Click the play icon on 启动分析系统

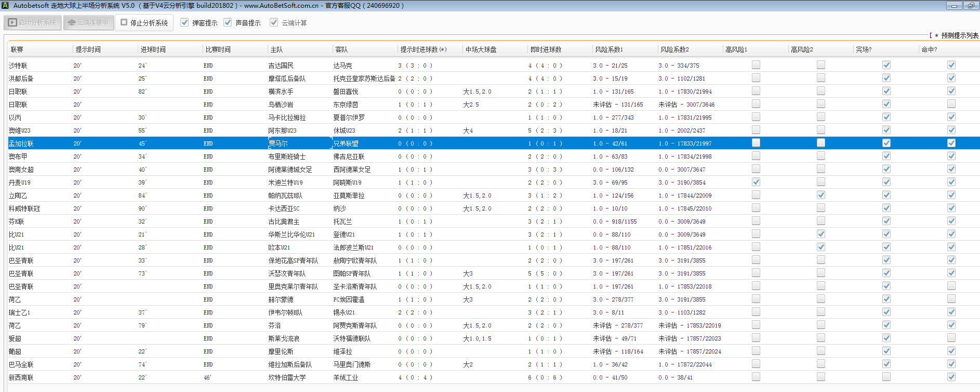[12, 23]
